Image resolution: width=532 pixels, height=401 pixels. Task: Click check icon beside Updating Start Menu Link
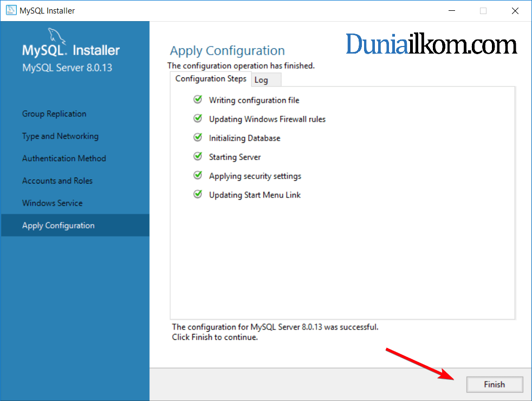198,194
